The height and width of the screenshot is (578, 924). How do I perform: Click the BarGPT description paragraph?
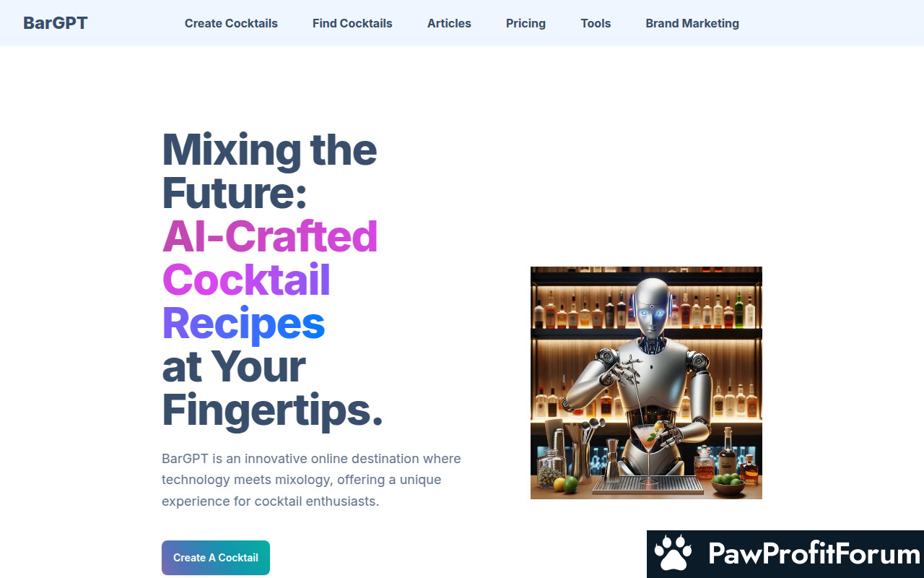311,480
